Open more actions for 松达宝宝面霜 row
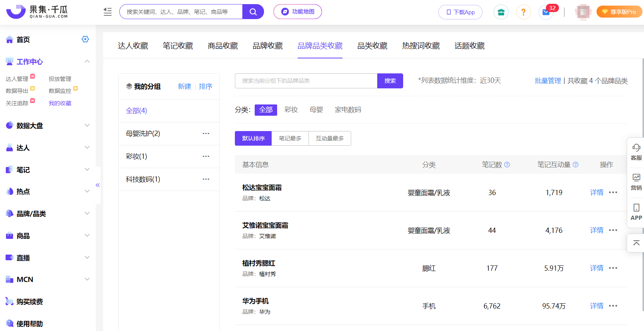 pyautogui.click(x=613, y=192)
